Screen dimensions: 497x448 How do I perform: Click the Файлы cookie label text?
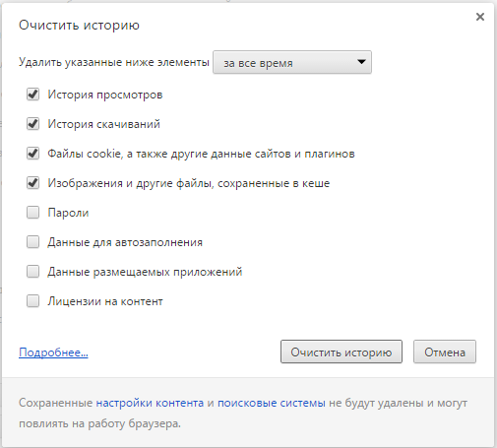[x=201, y=154]
